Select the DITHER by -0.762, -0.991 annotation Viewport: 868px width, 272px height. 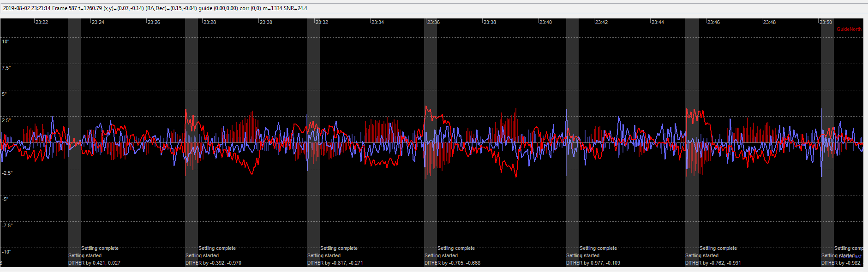click(x=713, y=263)
